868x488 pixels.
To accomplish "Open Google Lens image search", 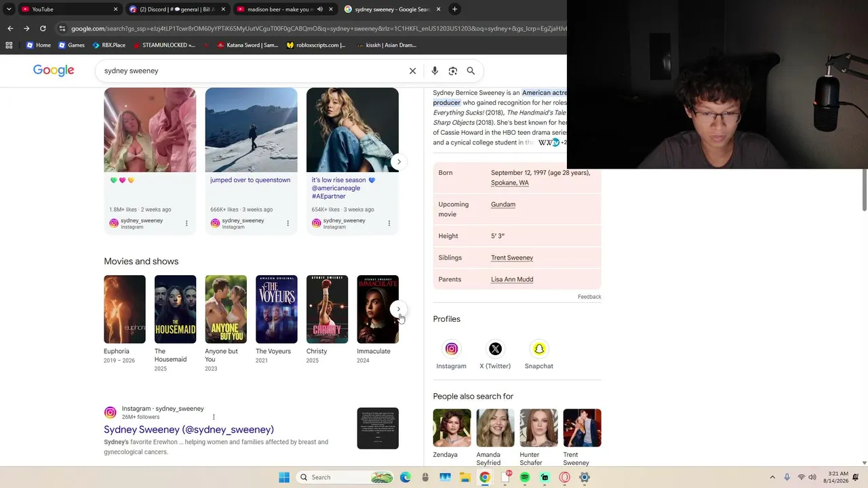I will tap(453, 70).
